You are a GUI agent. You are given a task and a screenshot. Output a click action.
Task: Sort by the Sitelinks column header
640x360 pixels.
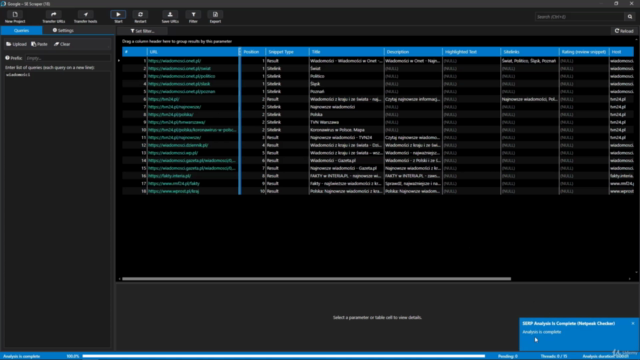coord(530,52)
